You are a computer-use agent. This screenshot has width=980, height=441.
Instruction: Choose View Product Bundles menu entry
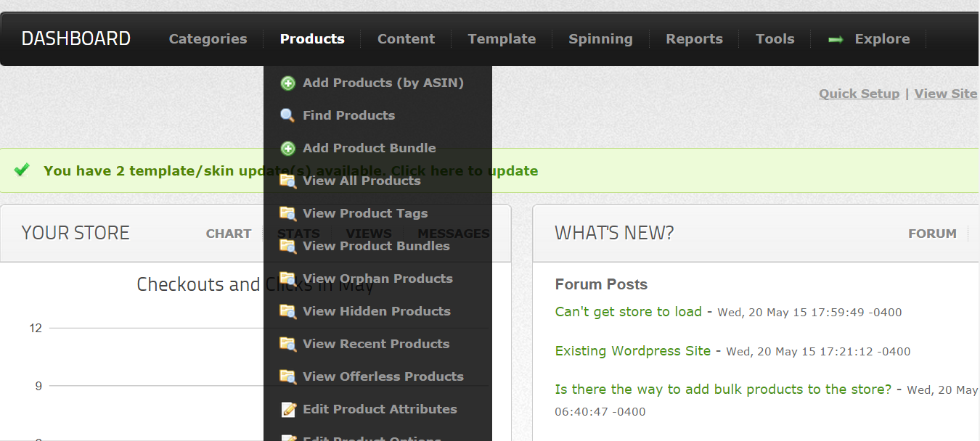click(x=376, y=246)
